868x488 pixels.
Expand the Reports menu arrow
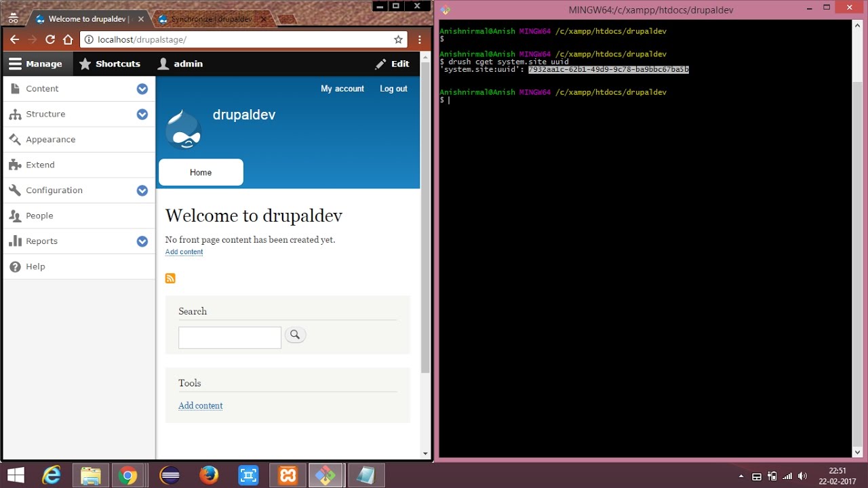(142, 241)
